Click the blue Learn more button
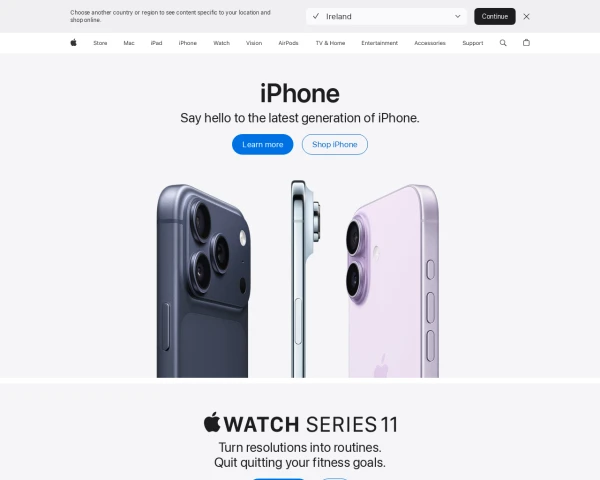Image resolution: width=600 pixels, height=480 pixels. pos(262,144)
